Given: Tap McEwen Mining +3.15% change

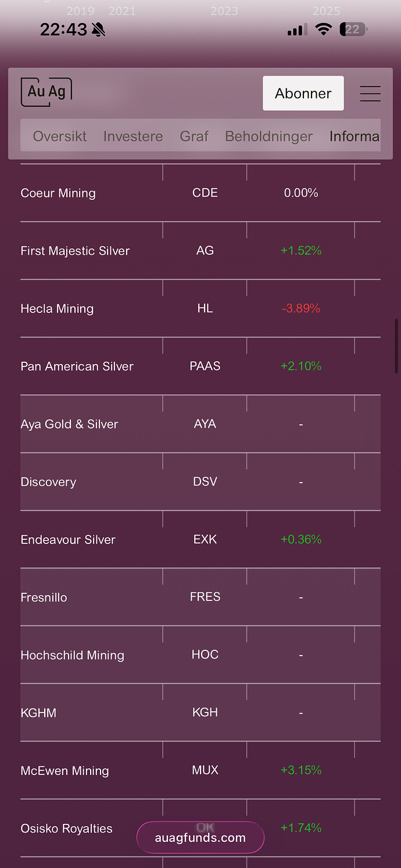Looking at the screenshot, I should 301,770.
